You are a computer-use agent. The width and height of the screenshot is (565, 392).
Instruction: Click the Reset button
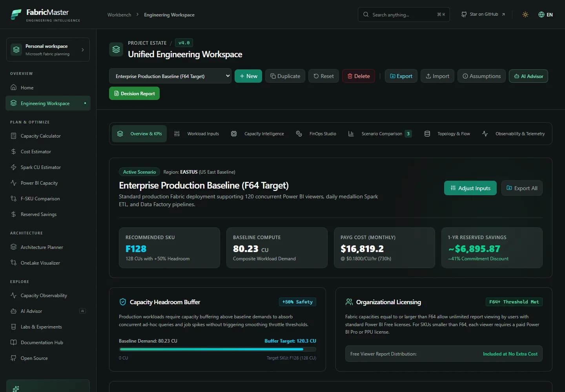point(324,76)
